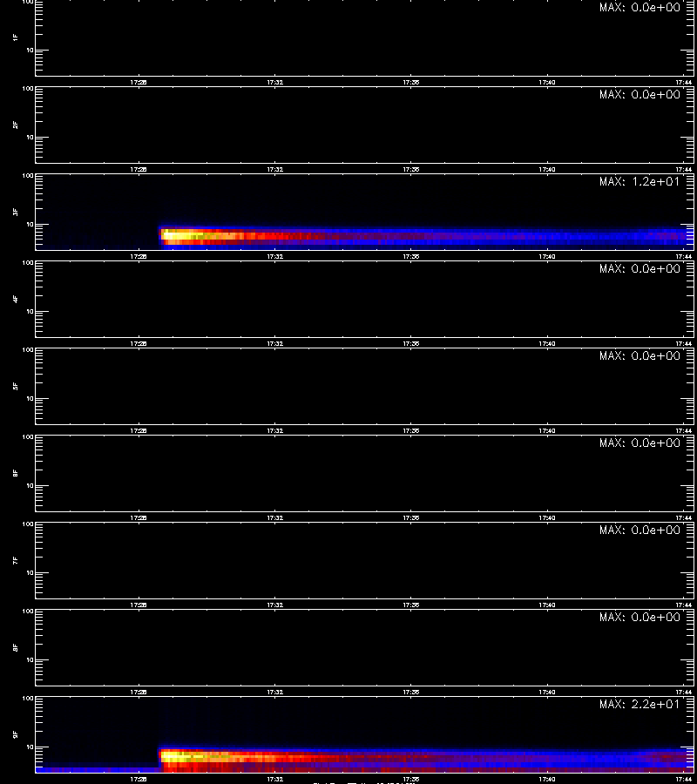Click the 10 y-axis label of the 7F panel
697x784 pixels.
(x=30, y=573)
